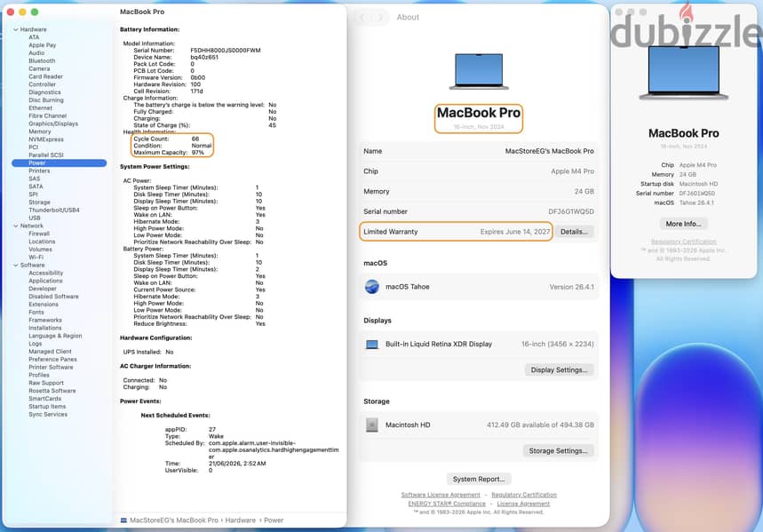The width and height of the screenshot is (763, 532).
Task: Select Thunderbolt/USB4 in sidebar
Action: [54, 210]
